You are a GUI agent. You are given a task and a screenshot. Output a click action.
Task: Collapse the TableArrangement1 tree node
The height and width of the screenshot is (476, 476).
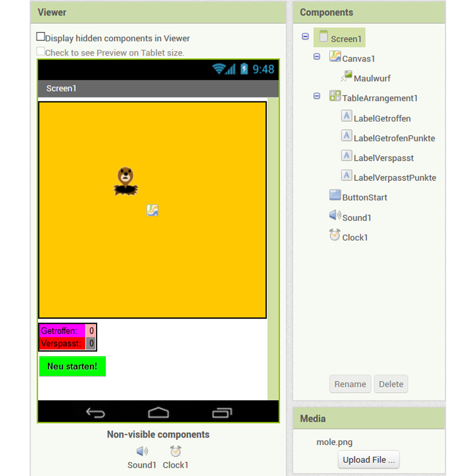click(316, 96)
